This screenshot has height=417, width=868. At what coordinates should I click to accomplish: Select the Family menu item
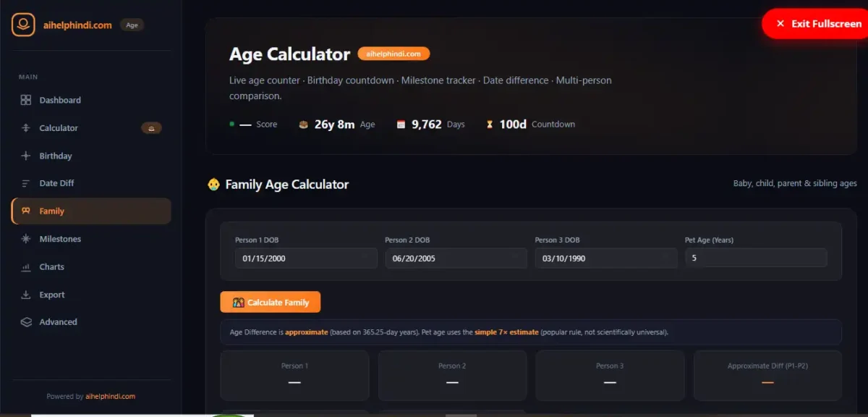(91, 211)
